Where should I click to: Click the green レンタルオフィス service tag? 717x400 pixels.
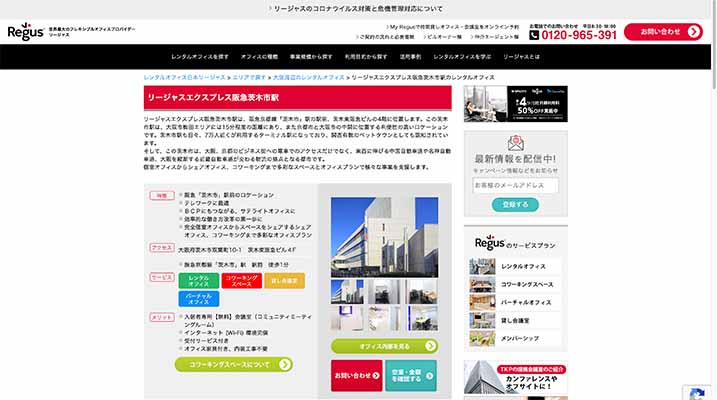[198, 281]
